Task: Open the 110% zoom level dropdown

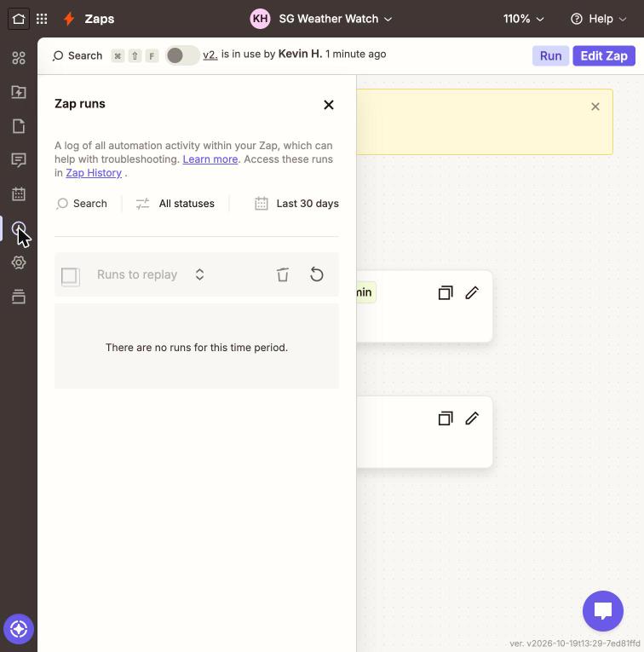Action: 524,19
